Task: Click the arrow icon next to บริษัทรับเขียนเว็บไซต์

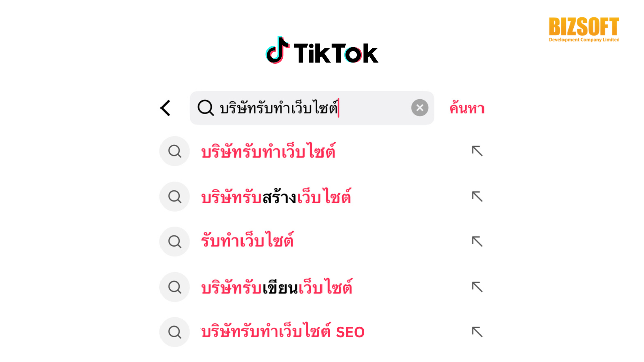Action: click(x=476, y=287)
